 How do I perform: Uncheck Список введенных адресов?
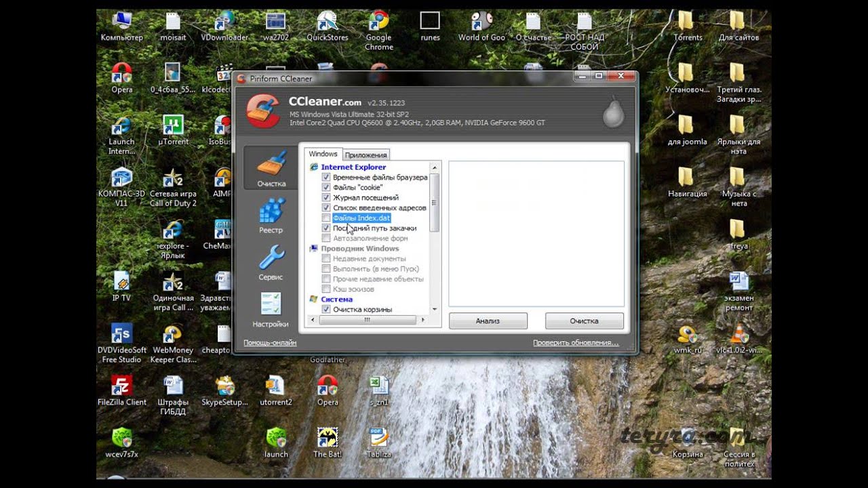click(326, 207)
